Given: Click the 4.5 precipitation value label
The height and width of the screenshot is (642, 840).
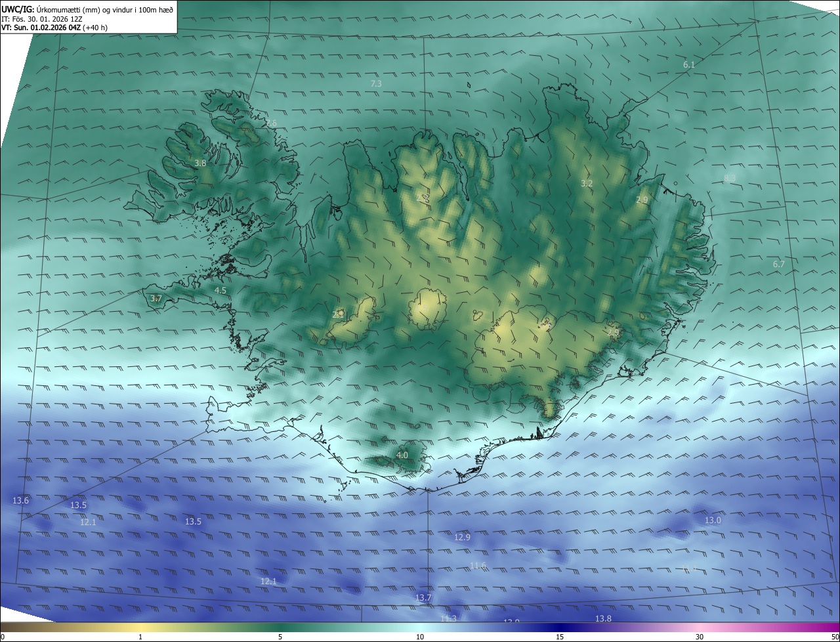Looking at the screenshot, I should (220, 290).
